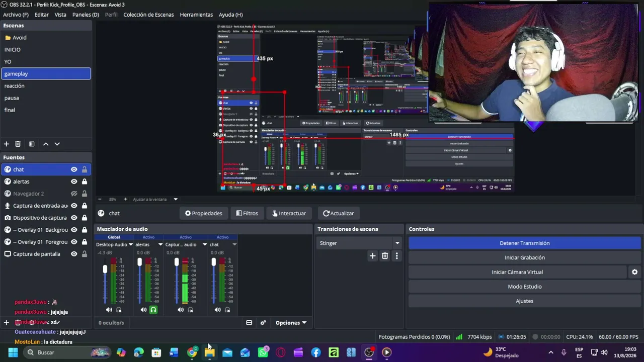The width and height of the screenshot is (644, 362).
Task: Open Captur... audio channel dropdown arrow
Action: coord(205,245)
